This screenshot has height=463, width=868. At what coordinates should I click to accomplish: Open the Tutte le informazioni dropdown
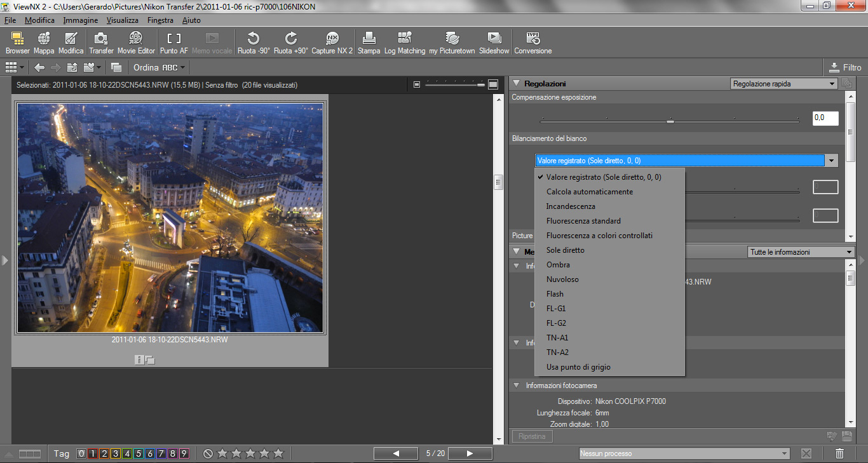point(801,252)
